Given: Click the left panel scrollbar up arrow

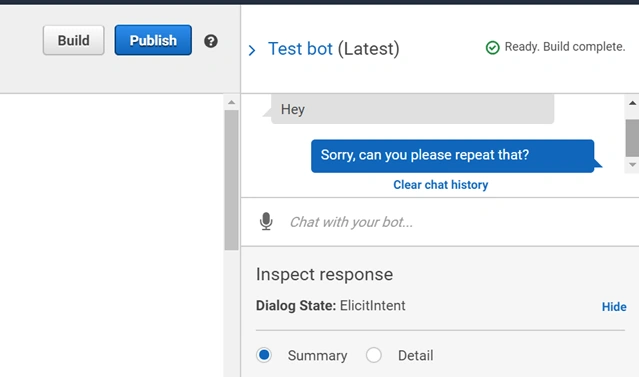Looking at the screenshot, I should coord(231,102).
